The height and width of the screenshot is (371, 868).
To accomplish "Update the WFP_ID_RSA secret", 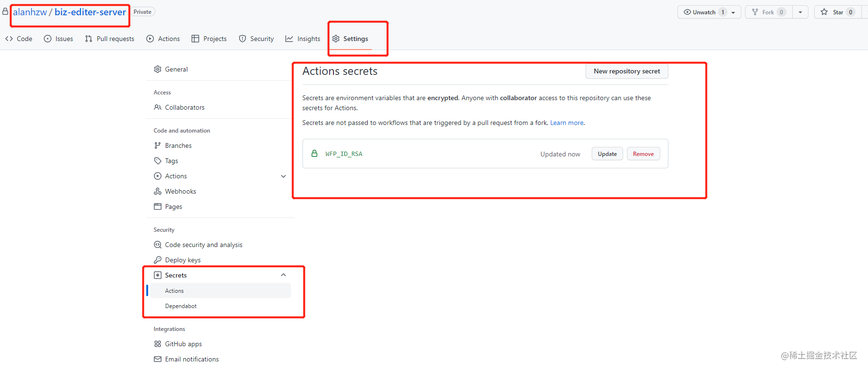I will click(x=607, y=154).
